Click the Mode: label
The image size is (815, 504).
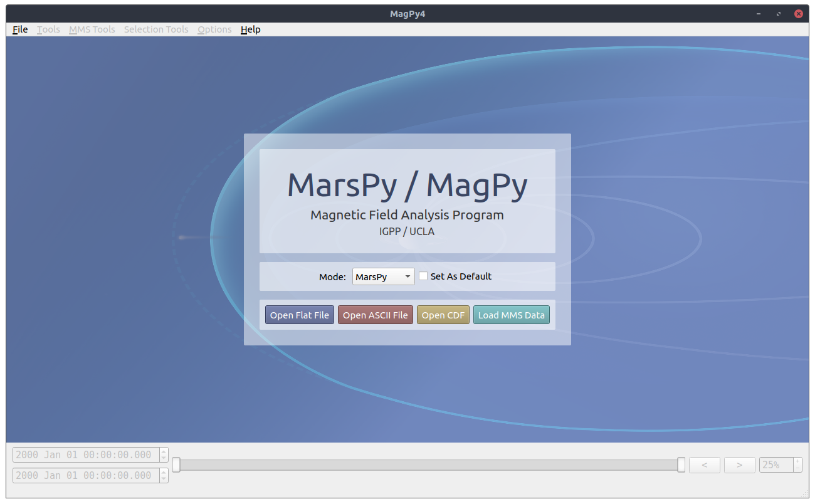click(332, 276)
